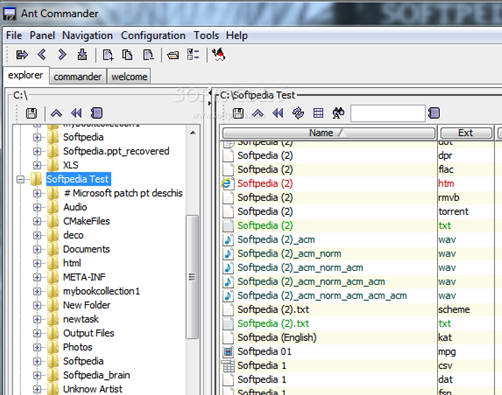Select the New Folder tree item

[87, 305]
